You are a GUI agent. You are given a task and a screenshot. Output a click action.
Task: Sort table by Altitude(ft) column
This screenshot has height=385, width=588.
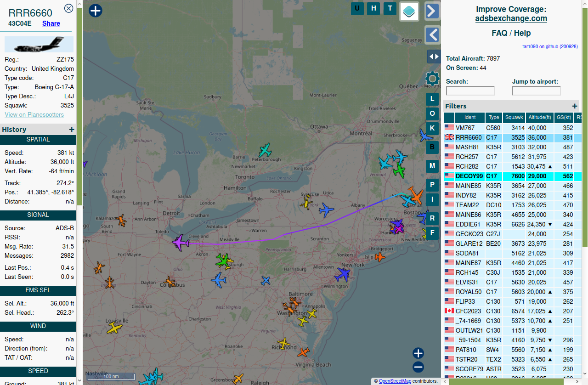539,118
